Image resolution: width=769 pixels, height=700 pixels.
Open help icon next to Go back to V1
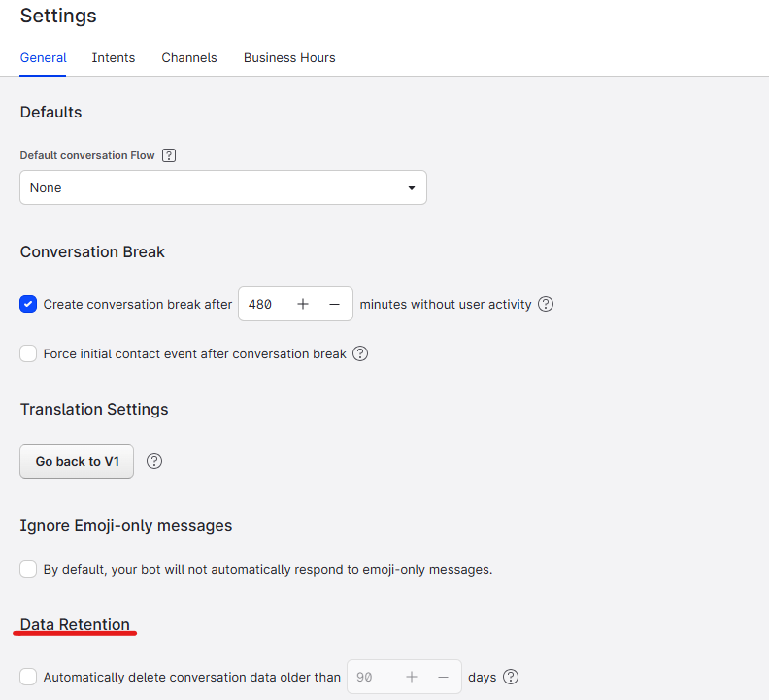point(154,461)
